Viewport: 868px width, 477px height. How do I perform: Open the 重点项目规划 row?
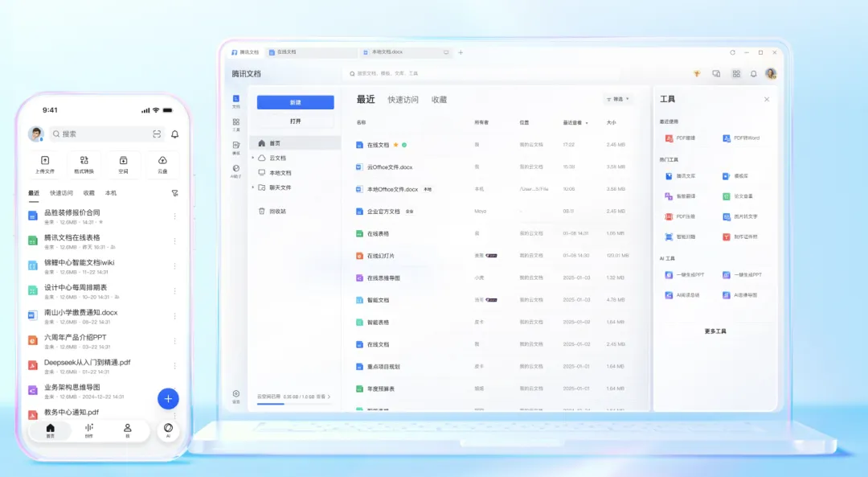493,366
